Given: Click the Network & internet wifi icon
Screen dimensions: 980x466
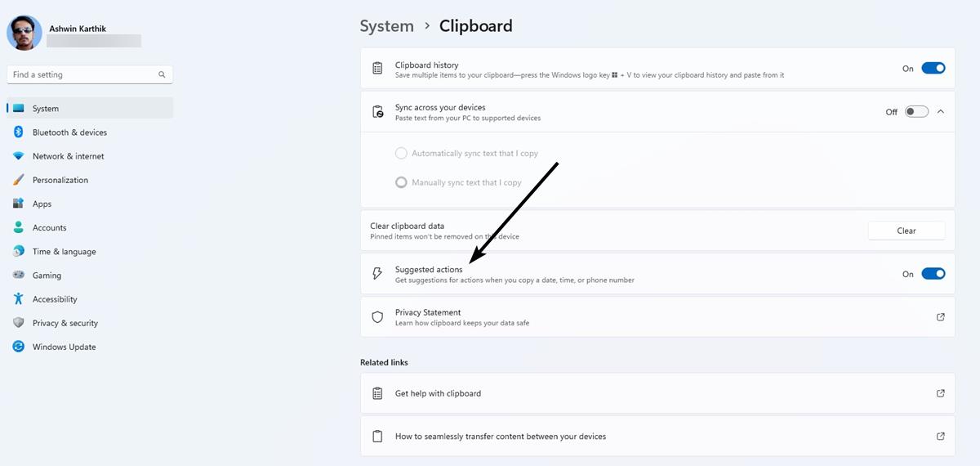Looking at the screenshot, I should point(18,156).
